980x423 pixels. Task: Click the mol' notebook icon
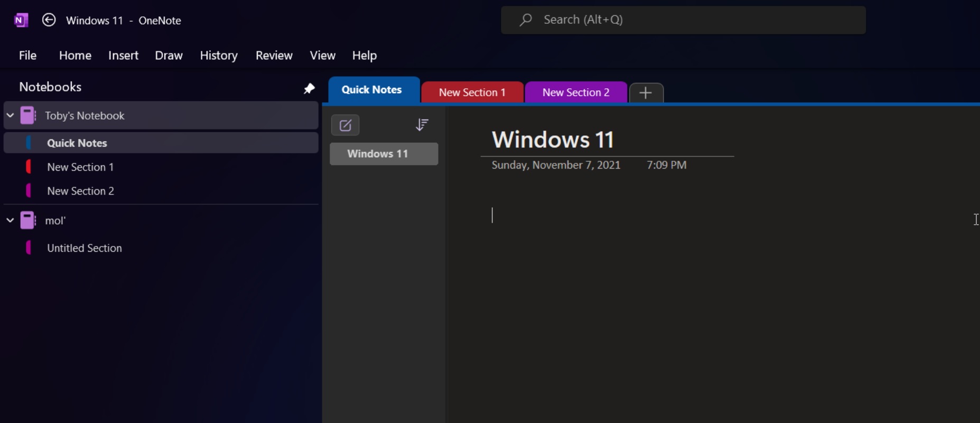[28, 220]
